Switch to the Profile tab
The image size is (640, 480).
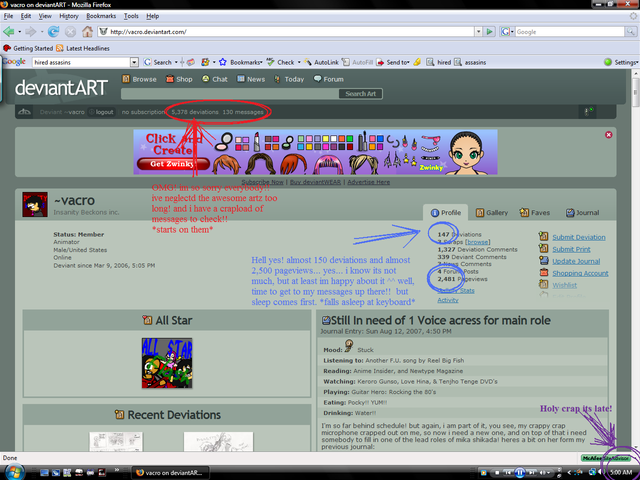point(446,213)
